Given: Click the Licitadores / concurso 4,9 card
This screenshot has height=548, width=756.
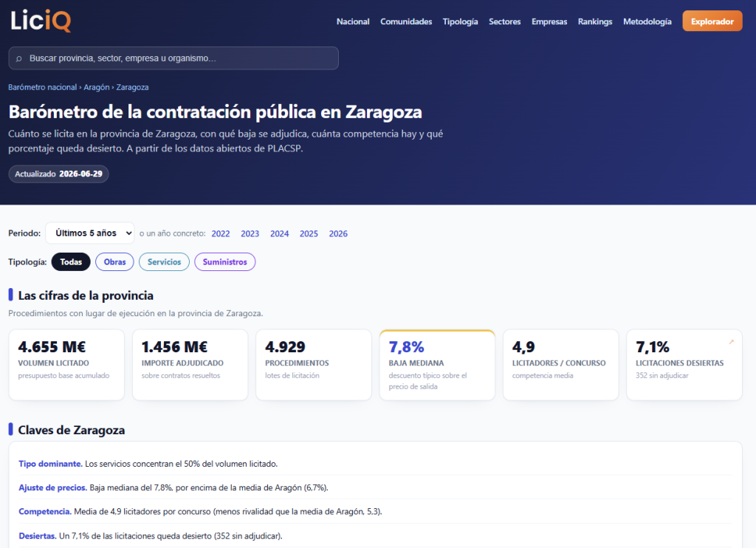Looking at the screenshot, I should 561,365.
